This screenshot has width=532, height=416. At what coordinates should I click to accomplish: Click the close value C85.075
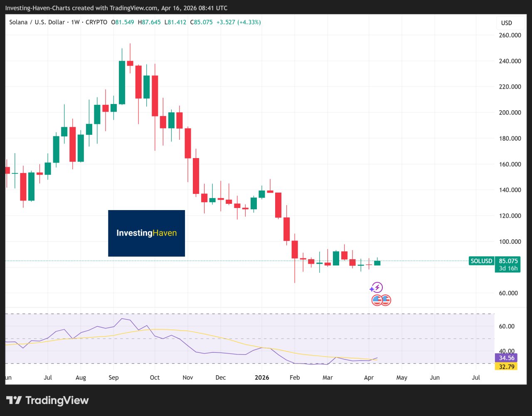coord(202,22)
